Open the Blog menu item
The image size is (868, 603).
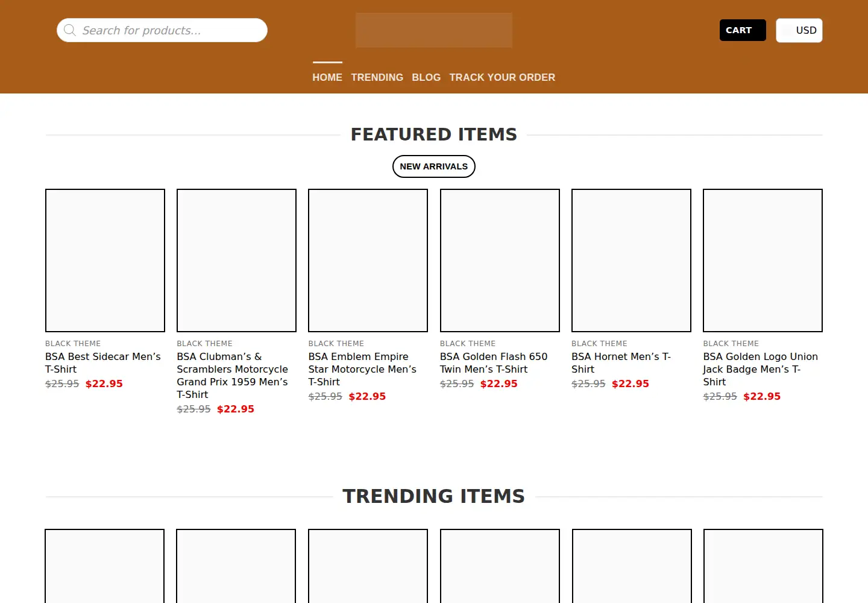pos(426,77)
